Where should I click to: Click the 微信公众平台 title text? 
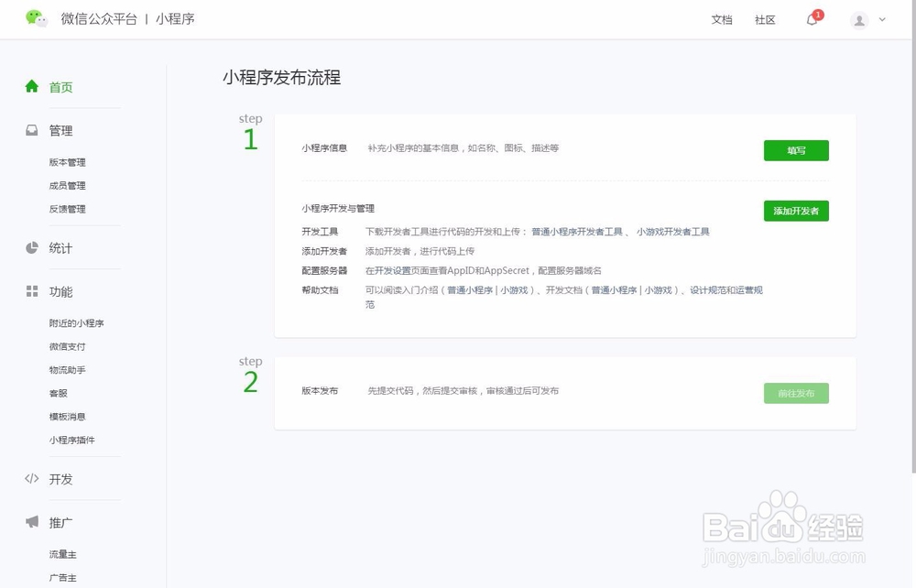99,19
